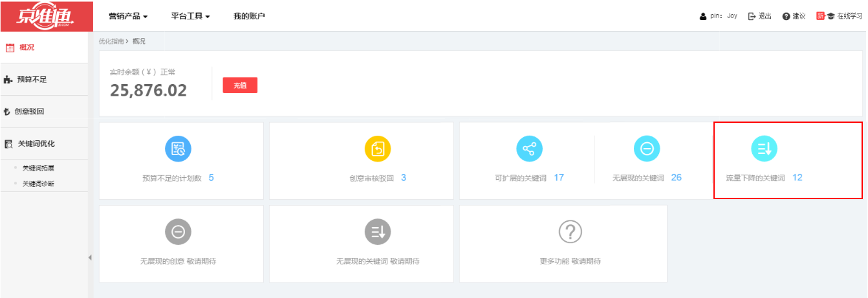Click the 京准通 logo

(x=45, y=16)
